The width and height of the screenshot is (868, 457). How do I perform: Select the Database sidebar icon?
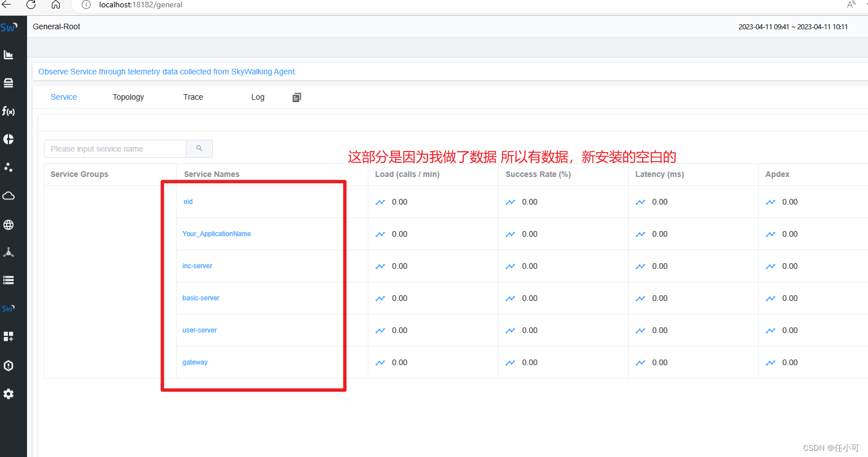point(8,82)
